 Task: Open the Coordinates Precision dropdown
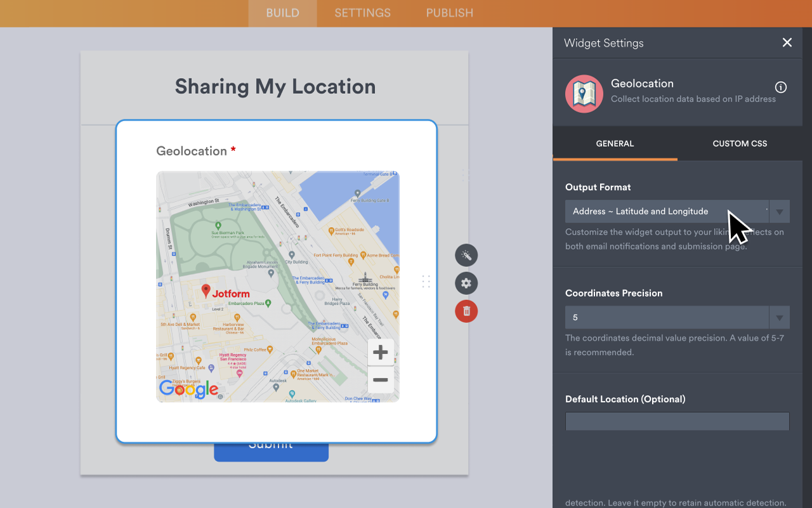(x=779, y=317)
